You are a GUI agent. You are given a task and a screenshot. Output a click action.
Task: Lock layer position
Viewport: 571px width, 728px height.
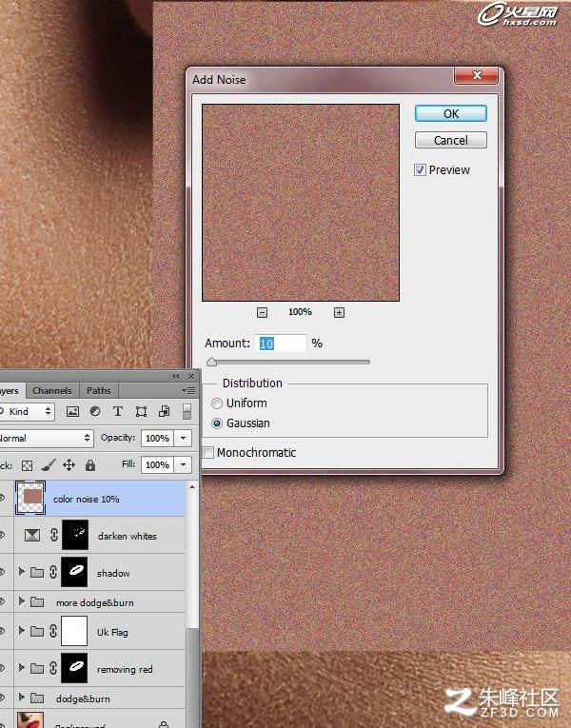[69, 464]
